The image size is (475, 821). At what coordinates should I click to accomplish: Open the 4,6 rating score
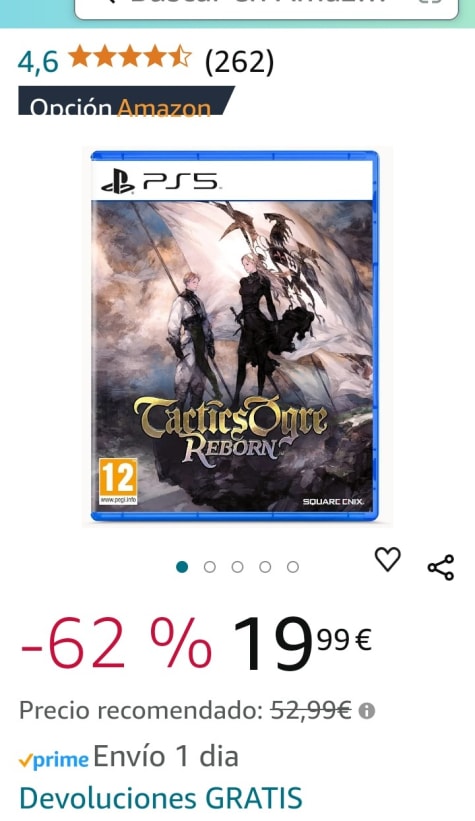click(x=38, y=62)
